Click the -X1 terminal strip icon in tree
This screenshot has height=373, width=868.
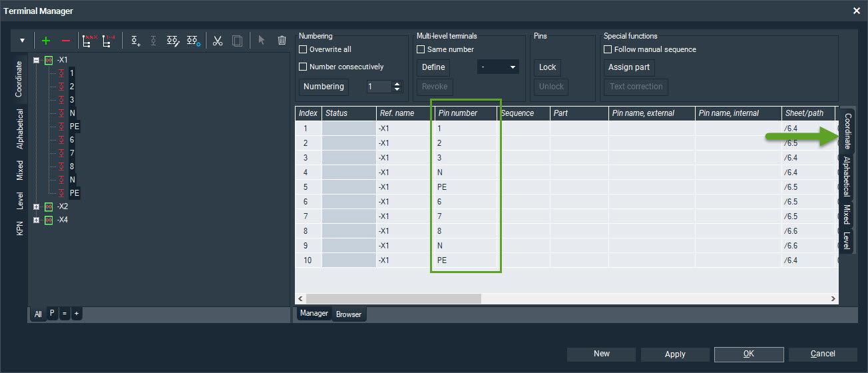49,60
